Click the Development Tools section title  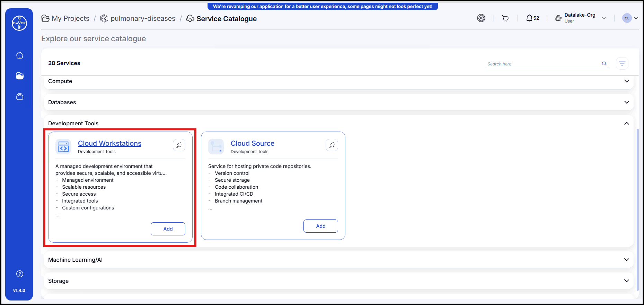73,123
